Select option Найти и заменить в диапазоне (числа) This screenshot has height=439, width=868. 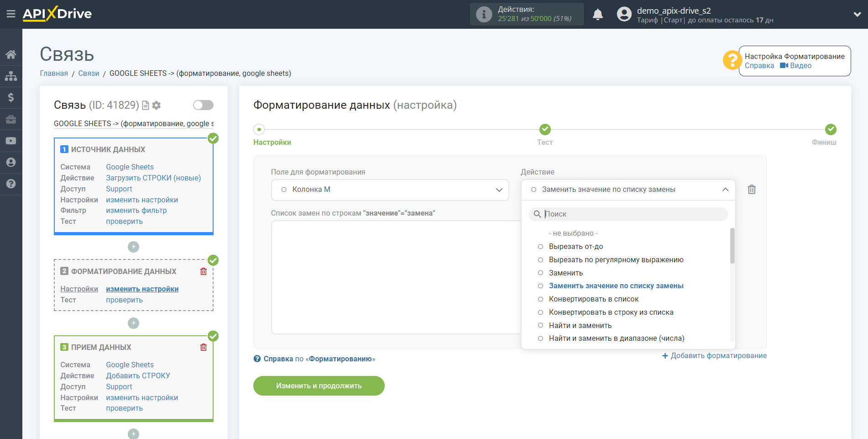click(617, 339)
